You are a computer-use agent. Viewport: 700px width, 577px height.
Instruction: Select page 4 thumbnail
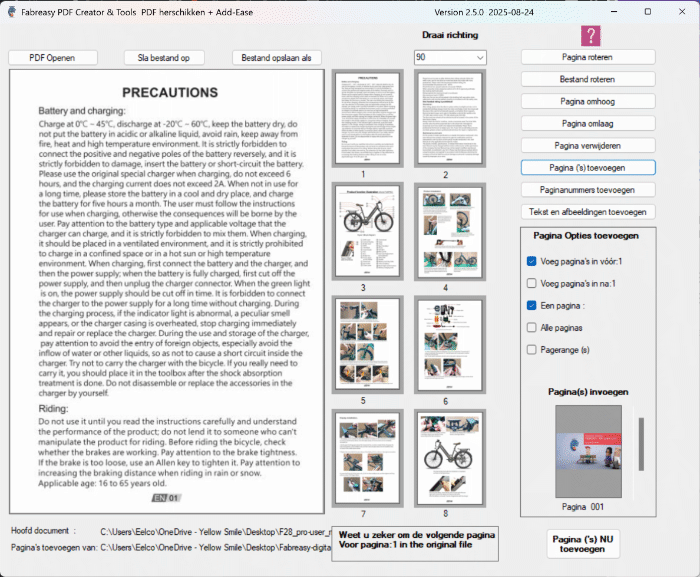click(x=445, y=232)
